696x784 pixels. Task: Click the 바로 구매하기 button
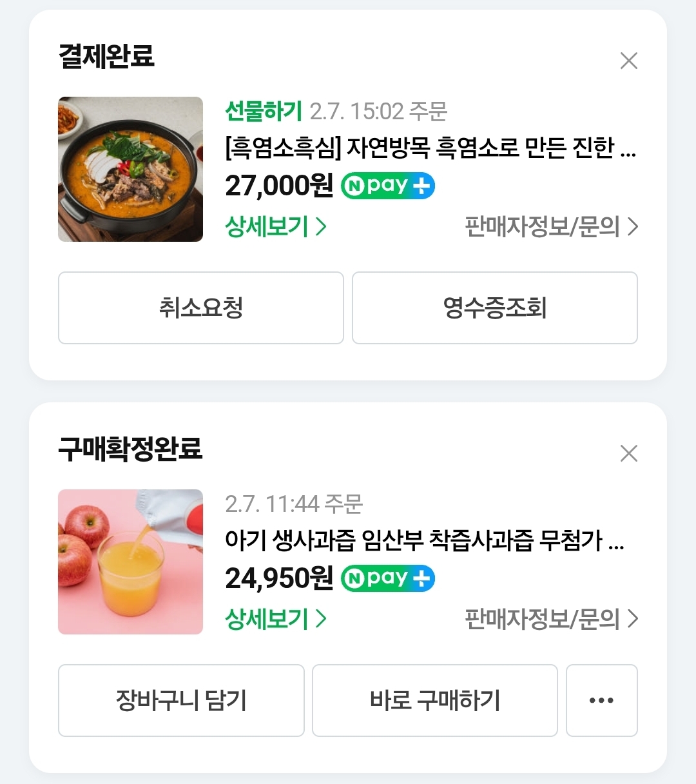[x=435, y=700]
